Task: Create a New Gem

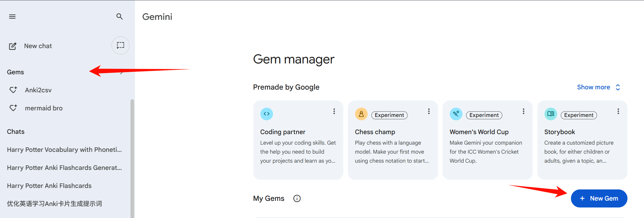Action: [599, 198]
